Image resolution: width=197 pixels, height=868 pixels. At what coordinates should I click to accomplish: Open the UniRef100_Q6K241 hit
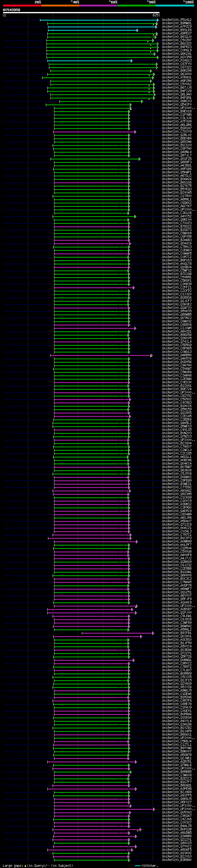point(177,54)
